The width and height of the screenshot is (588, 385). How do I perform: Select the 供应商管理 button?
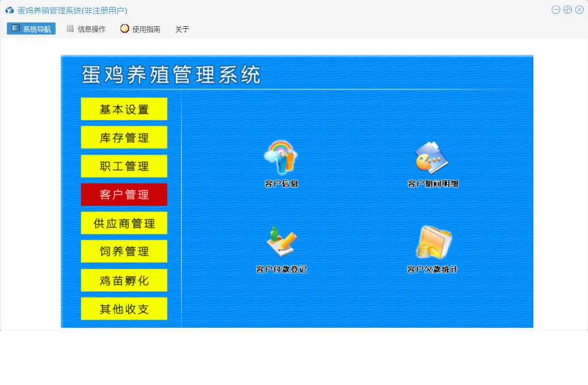(124, 223)
